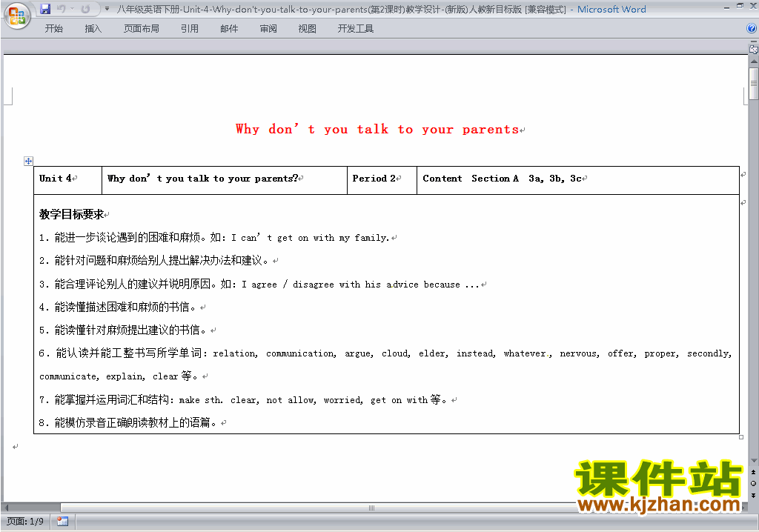
Task: Open Word Help with the blue question icon
Action: point(752,29)
